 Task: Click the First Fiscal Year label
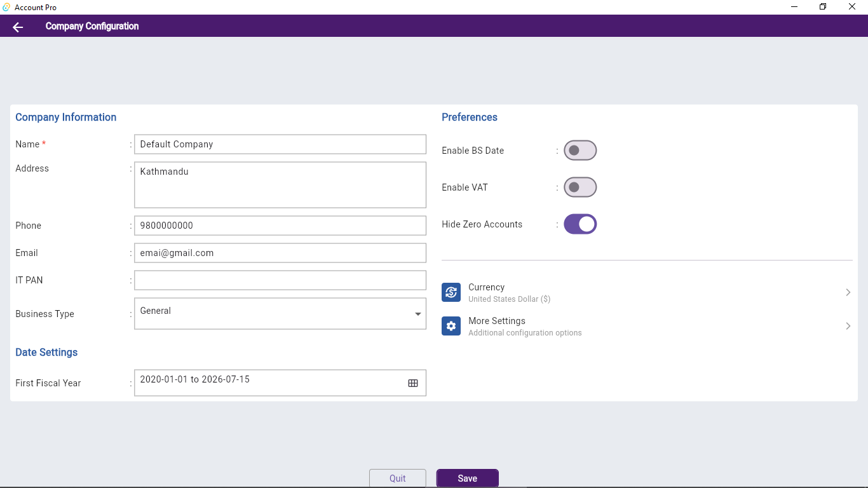click(x=48, y=383)
